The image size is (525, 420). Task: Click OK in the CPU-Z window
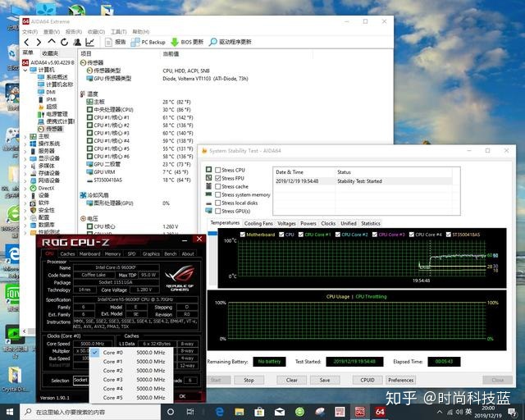click(182, 396)
